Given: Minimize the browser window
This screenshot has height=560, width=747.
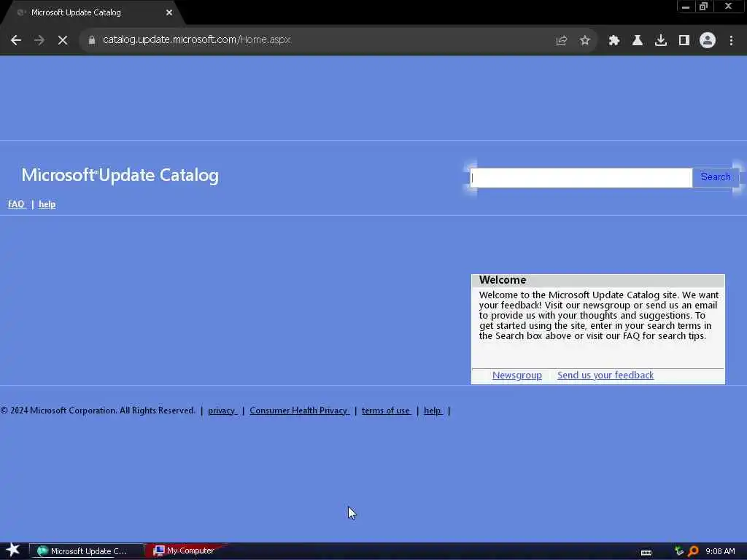Looking at the screenshot, I should 686,7.
